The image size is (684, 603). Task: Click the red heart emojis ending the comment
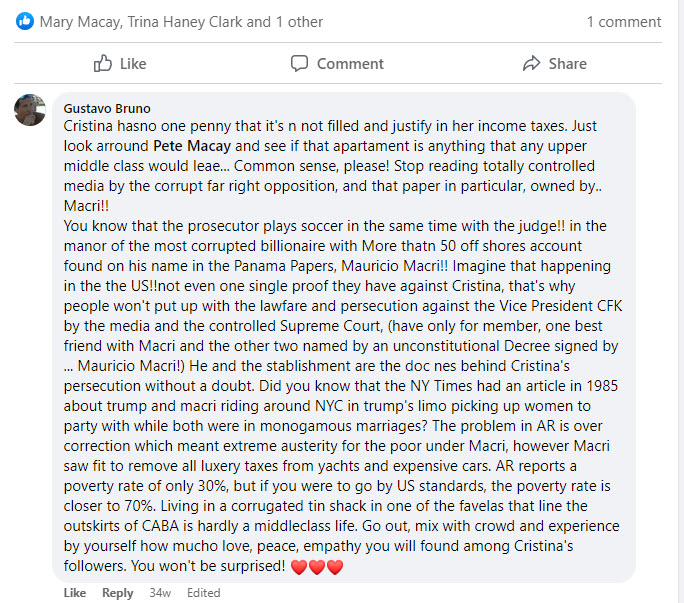pyautogui.click(x=316, y=567)
